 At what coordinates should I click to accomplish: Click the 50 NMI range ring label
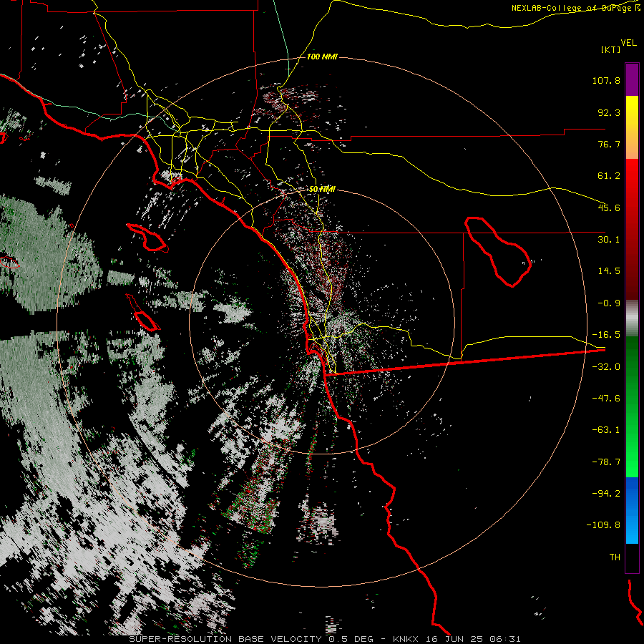pyautogui.click(x=322, y=189)
